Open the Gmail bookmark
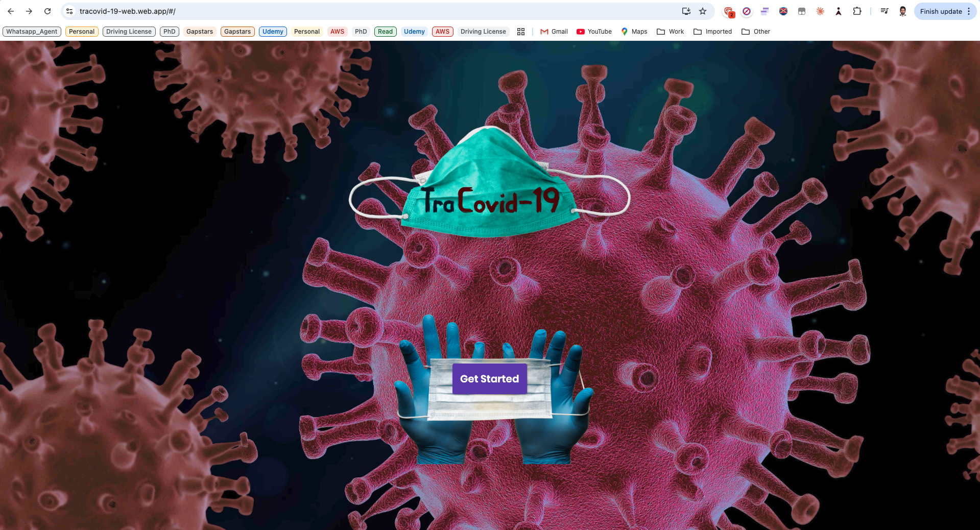 pos(554,32)
